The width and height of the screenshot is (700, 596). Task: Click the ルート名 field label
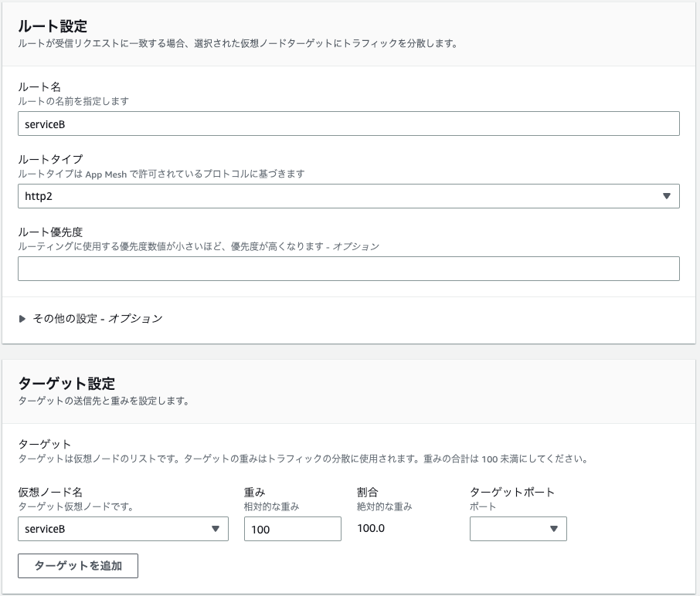39,86
